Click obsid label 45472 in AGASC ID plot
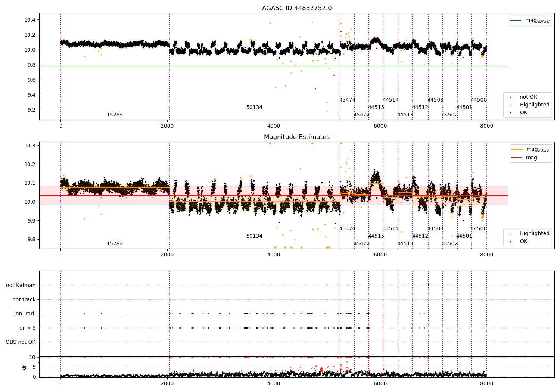 pyautogui.click(x=361, y=115)
